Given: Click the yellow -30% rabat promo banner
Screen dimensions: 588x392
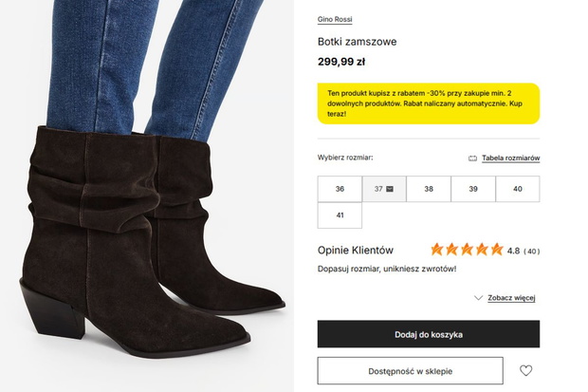Looking at the screenshot, I should tap(429, 103).
